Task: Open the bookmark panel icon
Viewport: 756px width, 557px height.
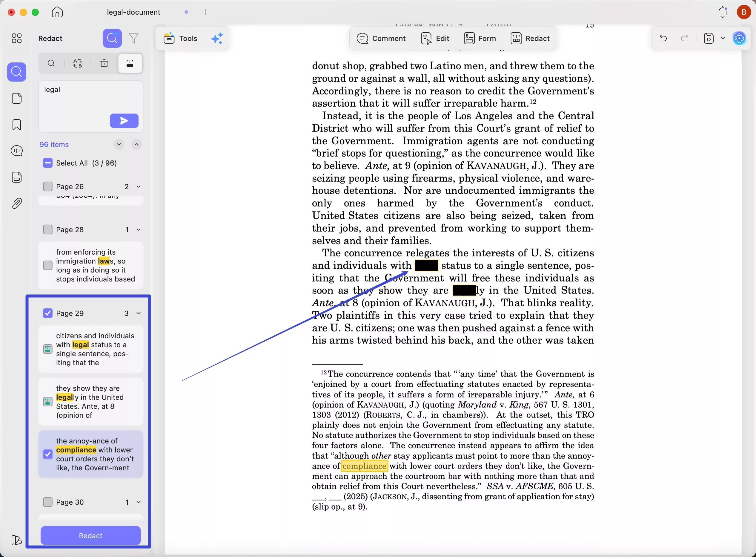Action: tap(16, 125)
